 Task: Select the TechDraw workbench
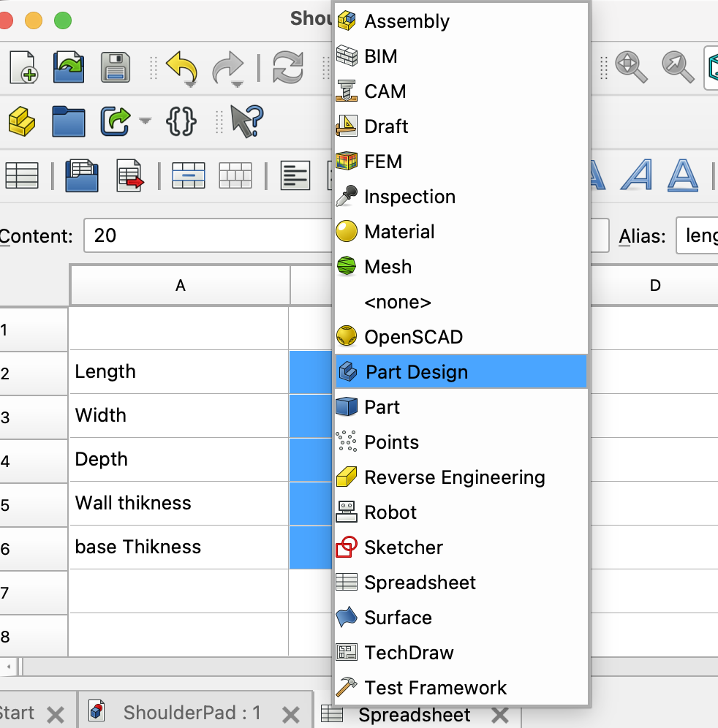click(461, 653)
